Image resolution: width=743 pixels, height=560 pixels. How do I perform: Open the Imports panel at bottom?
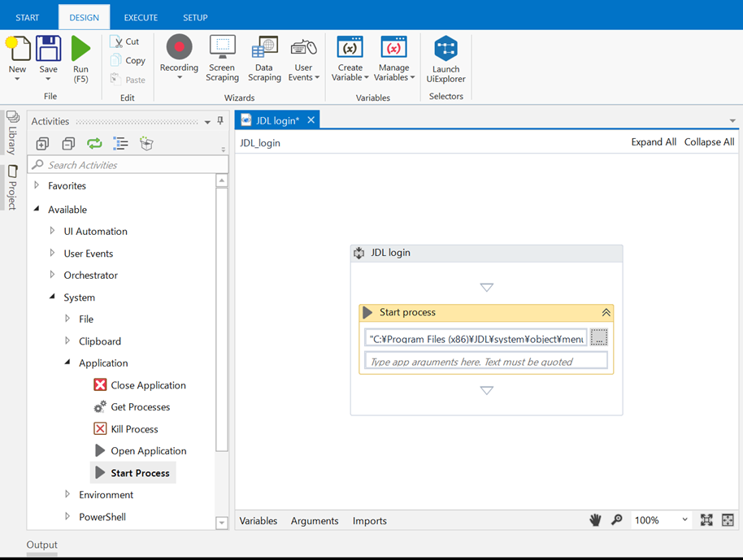click(370, 521)
